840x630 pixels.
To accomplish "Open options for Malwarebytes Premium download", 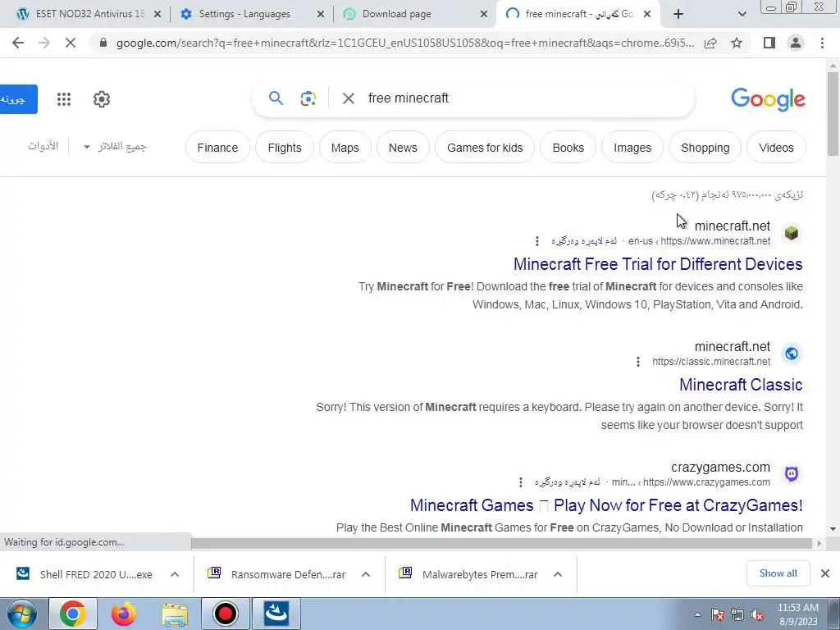I will 558,574.
